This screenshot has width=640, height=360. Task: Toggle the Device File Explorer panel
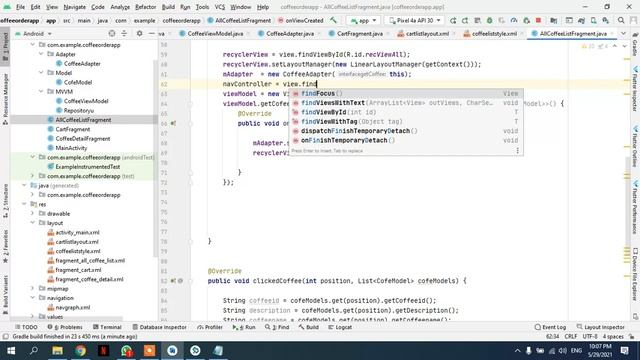[635, 275]
